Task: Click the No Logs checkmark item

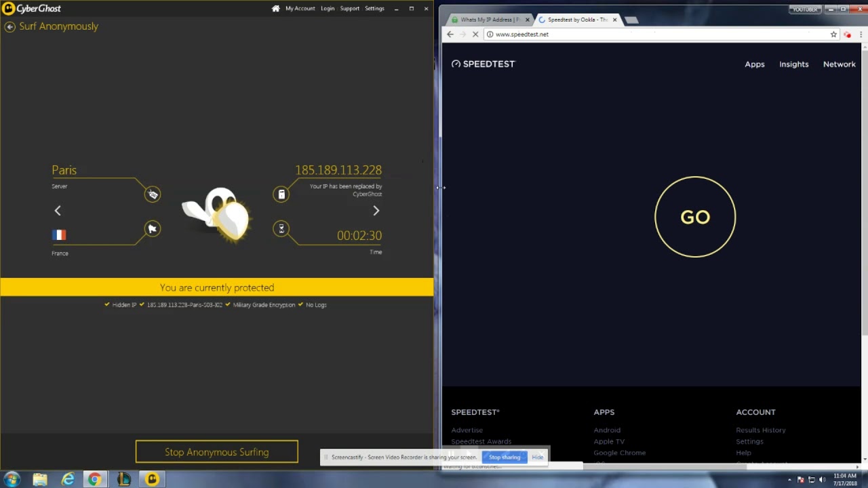Action: tap(313, 305)
